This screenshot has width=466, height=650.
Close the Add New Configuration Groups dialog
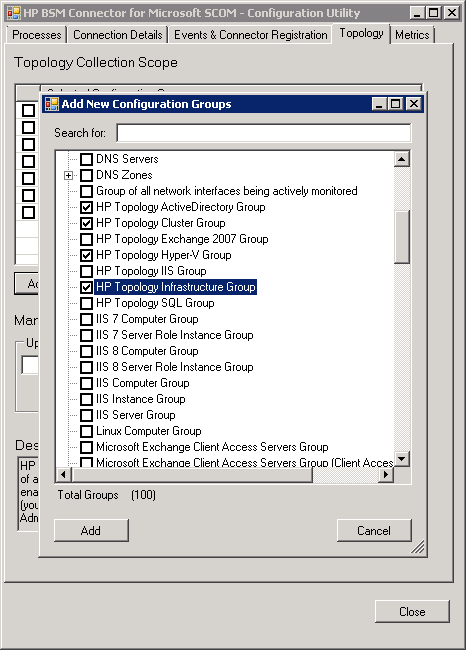tap(414, 104)
